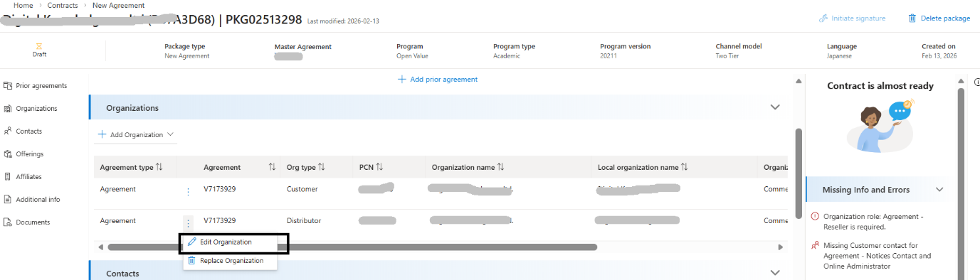Click the Draft hourglass status icon
This screenshot has width=980, height=280.
[39, 45]
